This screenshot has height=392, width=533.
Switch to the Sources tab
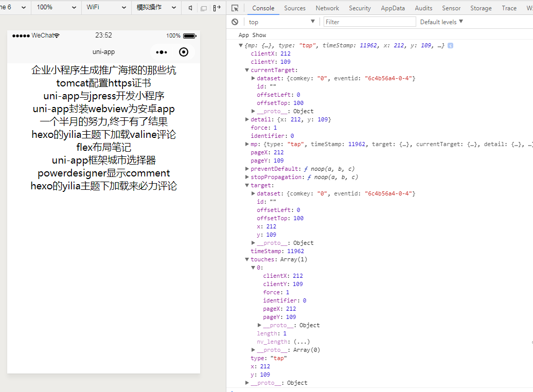pyautogui.click(x=295, y=8)
